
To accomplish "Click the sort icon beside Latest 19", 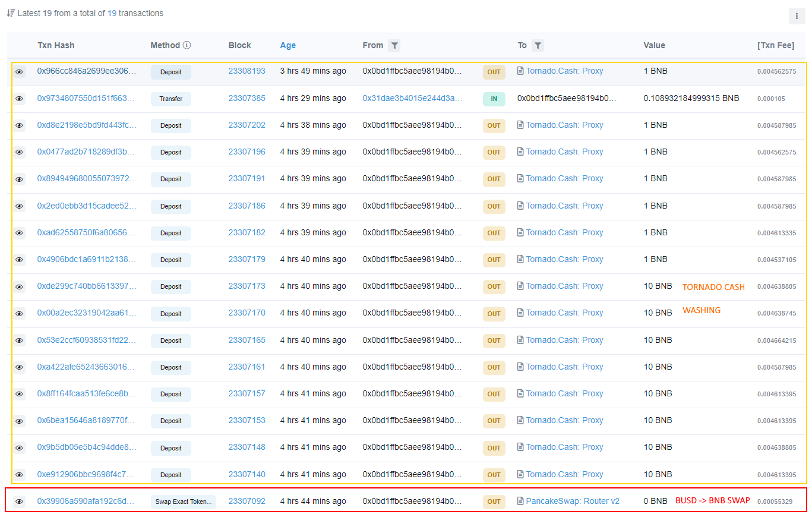I will point(11,12).
